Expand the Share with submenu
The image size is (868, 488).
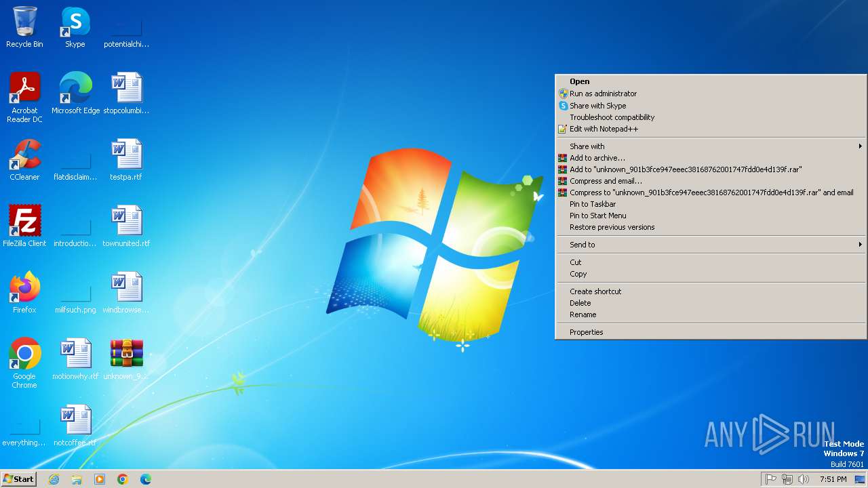[x=711, y=146]
